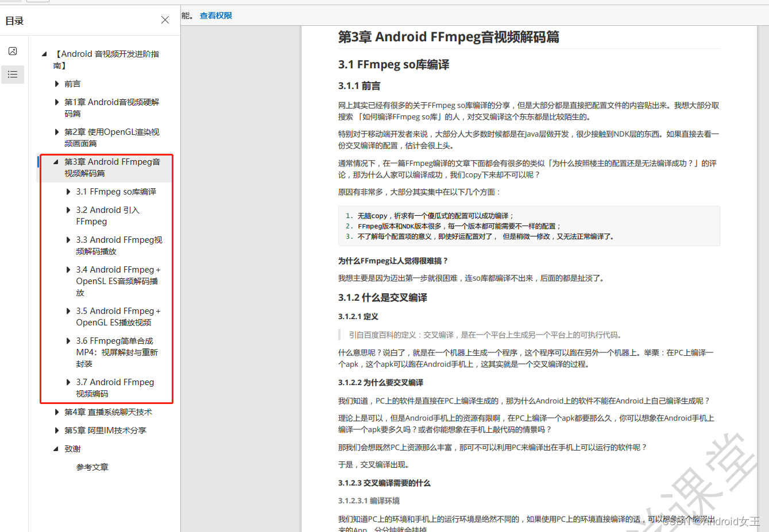Switch to thumbnail view icon in sidebar
Image resolution: width=769 pixels, height=532 pixels.
pyautogui.click(x=13, y=51)
